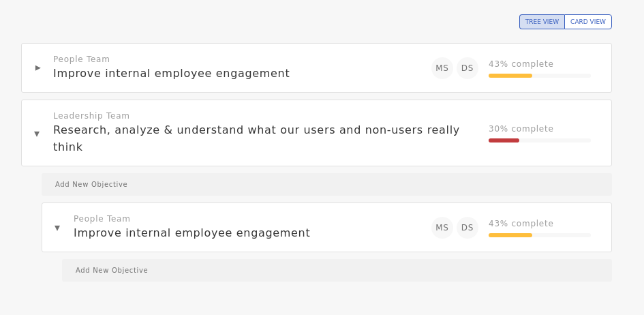
Task: Click DS avatar on the nested People Team card
Action: (467, 228)
